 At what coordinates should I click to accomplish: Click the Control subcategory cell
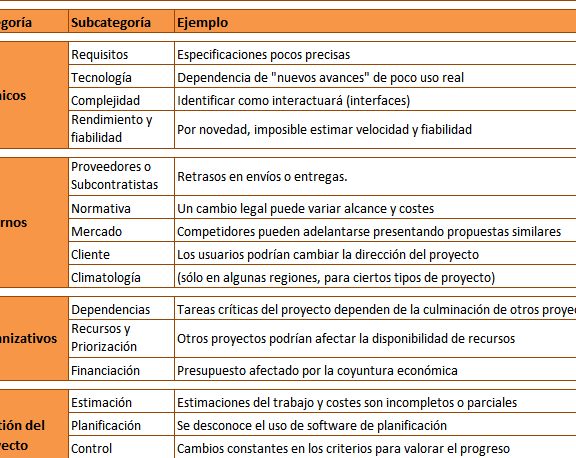[x=121, y=447]
